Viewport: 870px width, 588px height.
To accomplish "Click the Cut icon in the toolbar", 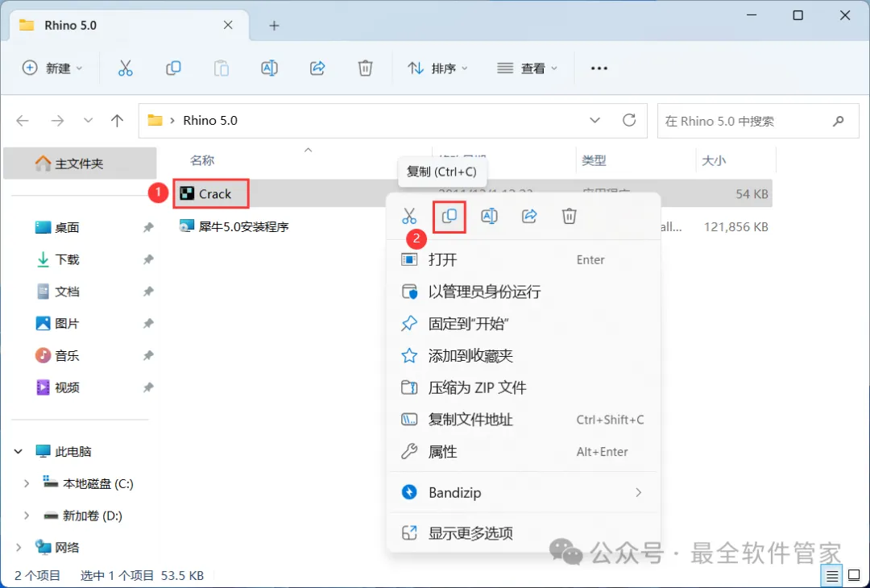I will coord(126,68).
